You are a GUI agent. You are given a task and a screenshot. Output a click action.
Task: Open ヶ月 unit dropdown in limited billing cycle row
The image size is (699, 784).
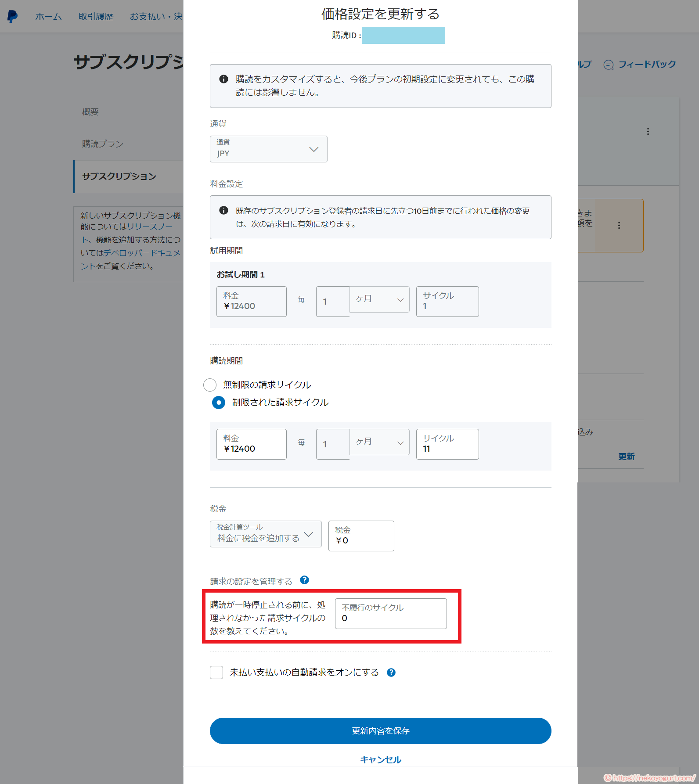pyautogui.click(x=379, y=442)
